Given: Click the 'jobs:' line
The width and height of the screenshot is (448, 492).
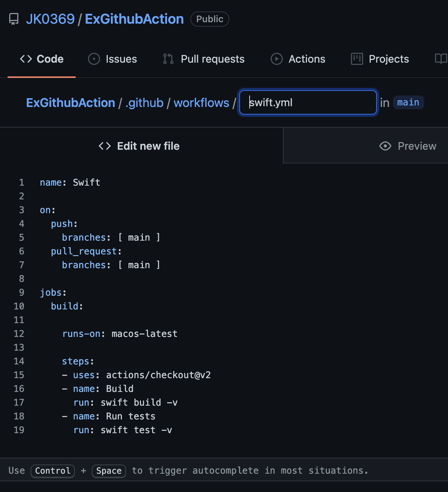Looking at the screenshot, I should 53,293.
